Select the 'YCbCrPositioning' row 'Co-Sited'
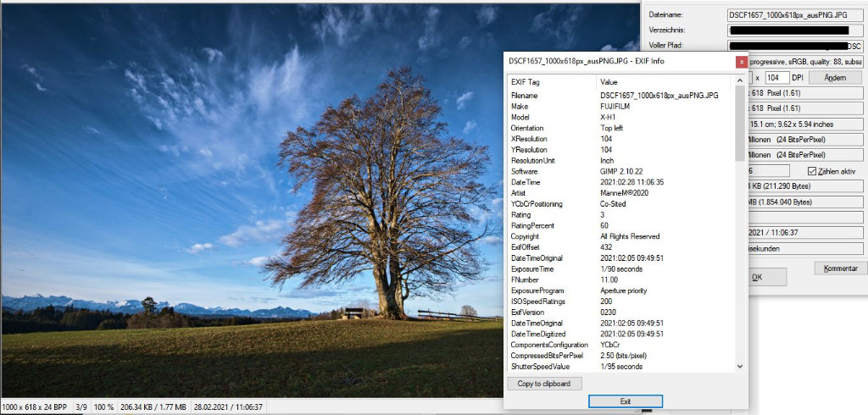The image size is (868, 415). click(621, 204)
